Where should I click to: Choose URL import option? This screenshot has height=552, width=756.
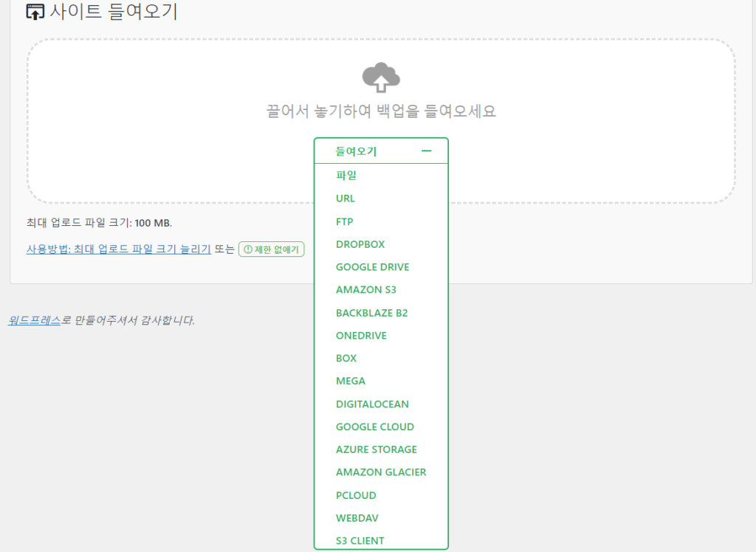[346, 198]
